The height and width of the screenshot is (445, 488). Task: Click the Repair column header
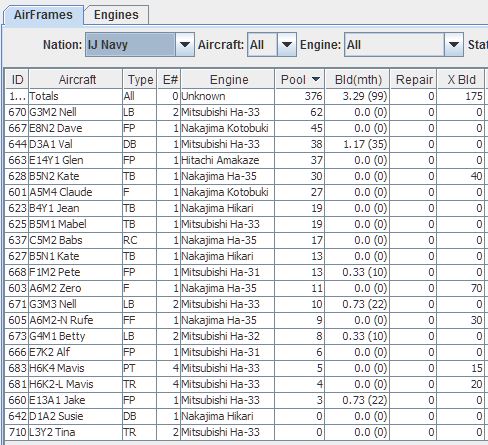[414, 80]
